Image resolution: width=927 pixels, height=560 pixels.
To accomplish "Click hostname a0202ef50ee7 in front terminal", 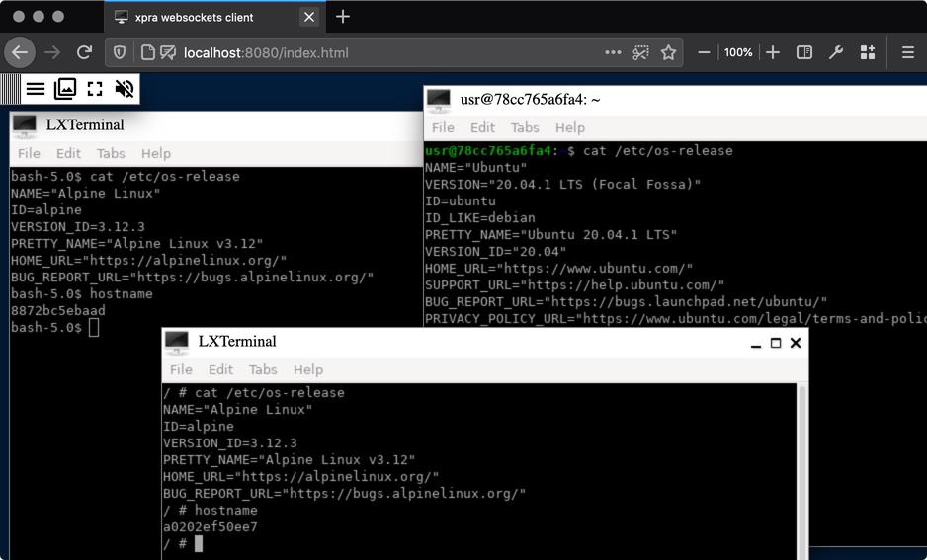I will [x=211, y=527].
